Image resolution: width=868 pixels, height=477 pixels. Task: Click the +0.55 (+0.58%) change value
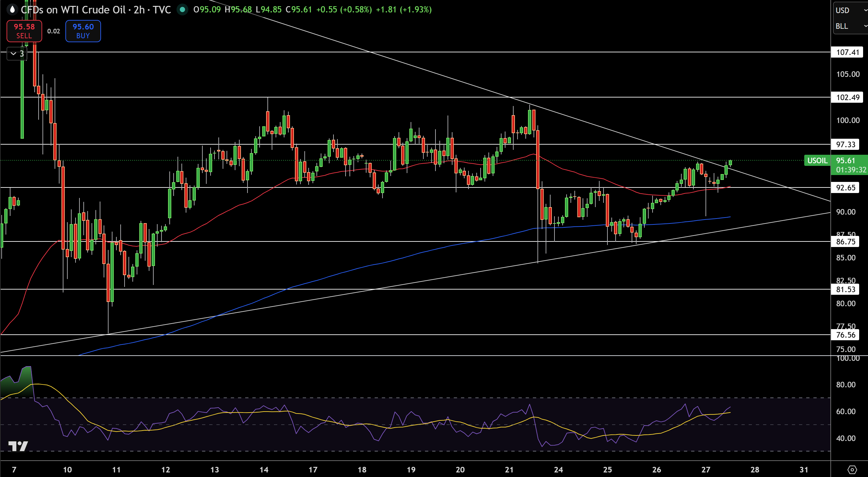point(344,9)
